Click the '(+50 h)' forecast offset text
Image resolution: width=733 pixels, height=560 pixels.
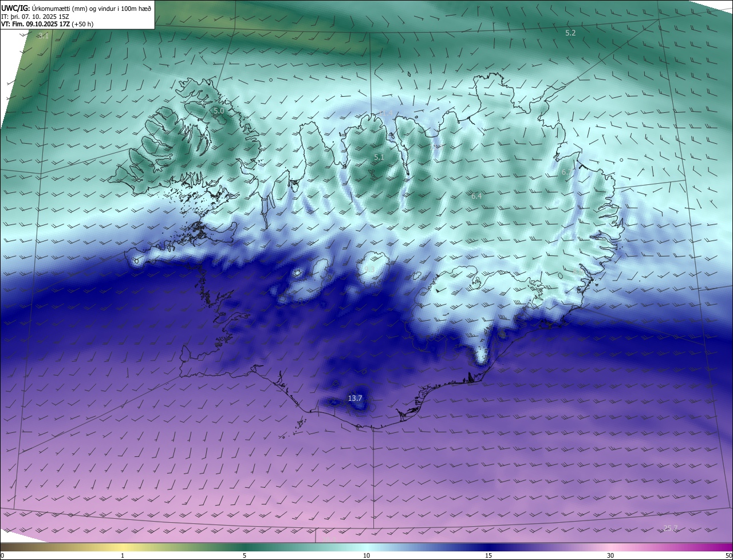83,25
